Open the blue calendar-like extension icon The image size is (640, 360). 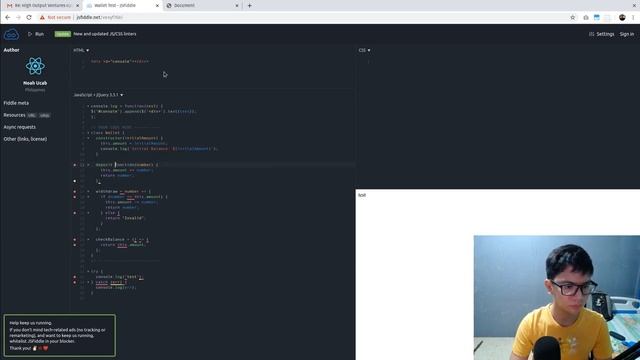click(597, 18)
